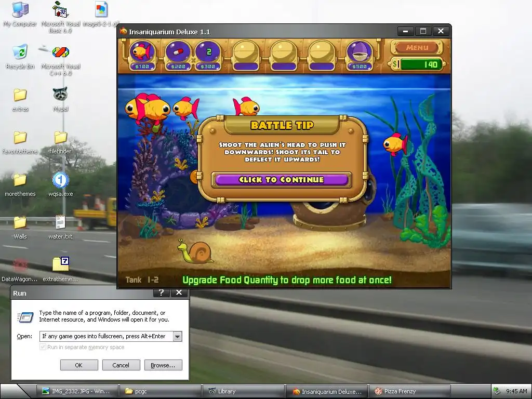Click Cancel in Run dialog
Viewport: 532px width, 399px height.
pyautogui.click(x=121, y=365)
